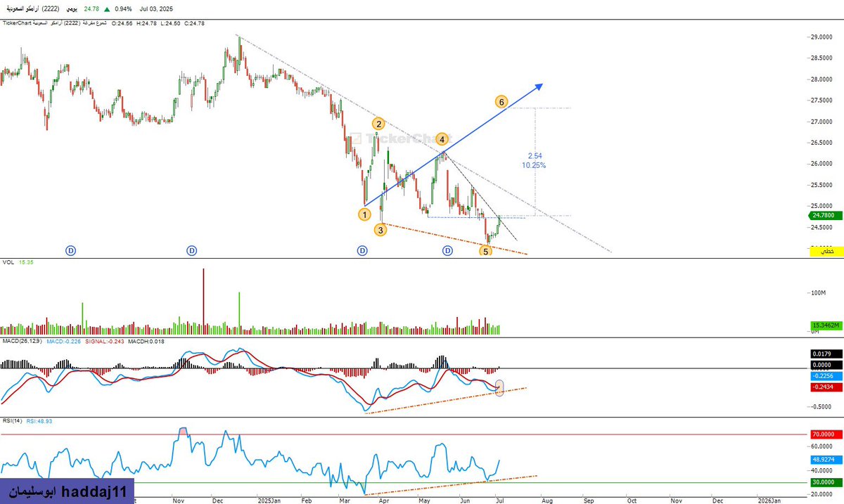Image resolution: width=844 pixels, height=504 pixels.
Task: Click the 28.500 price axis label
Action: coord(821,58)
